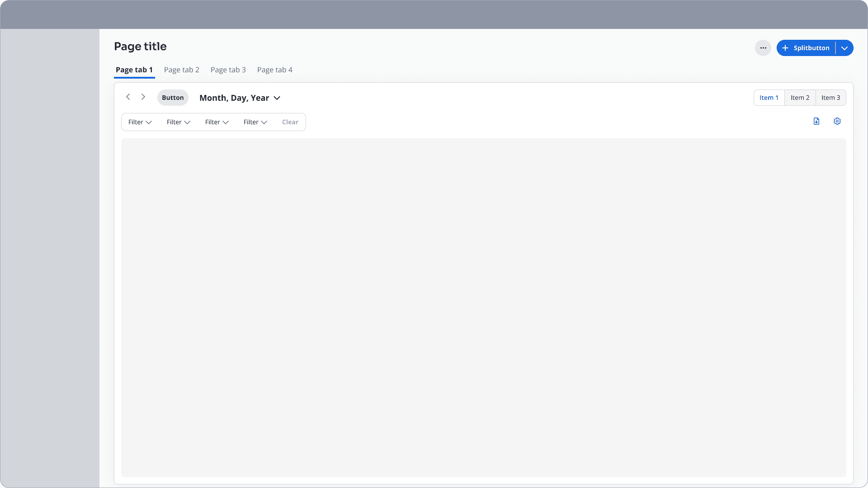Screen dimensions: 868x488
Task: Select Item 3 in the segmented control
Action: click(x=830, y=97)
